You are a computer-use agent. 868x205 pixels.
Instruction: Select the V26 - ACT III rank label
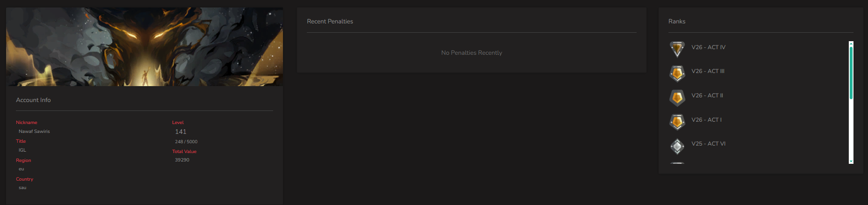(708, 71)
